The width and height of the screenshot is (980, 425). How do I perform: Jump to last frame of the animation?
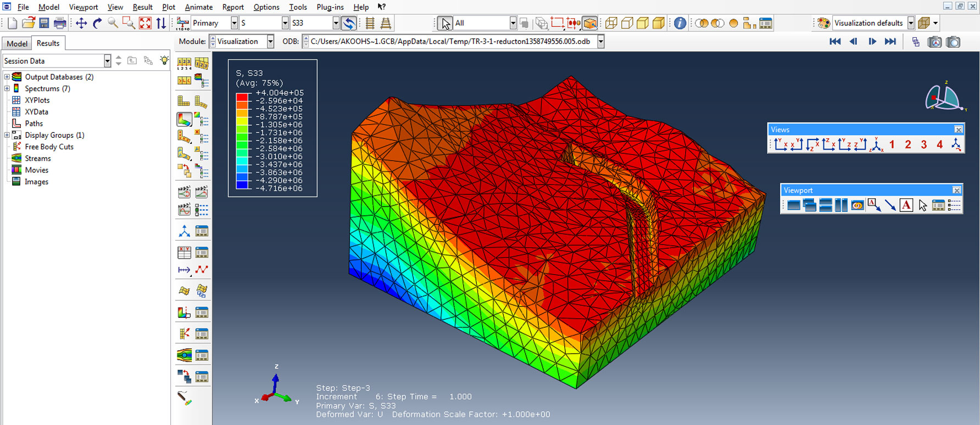(x=890, y=42)
